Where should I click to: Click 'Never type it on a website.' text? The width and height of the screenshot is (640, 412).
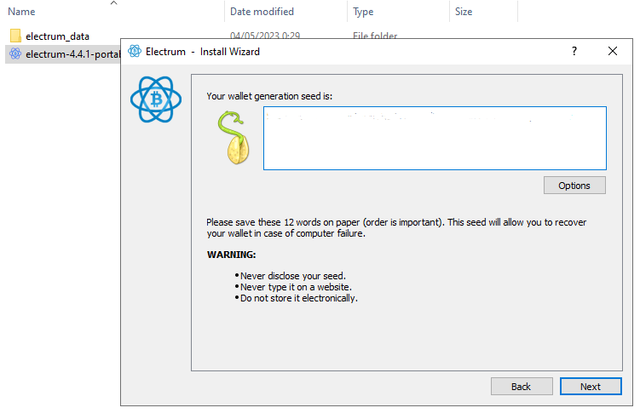(296, 287)
